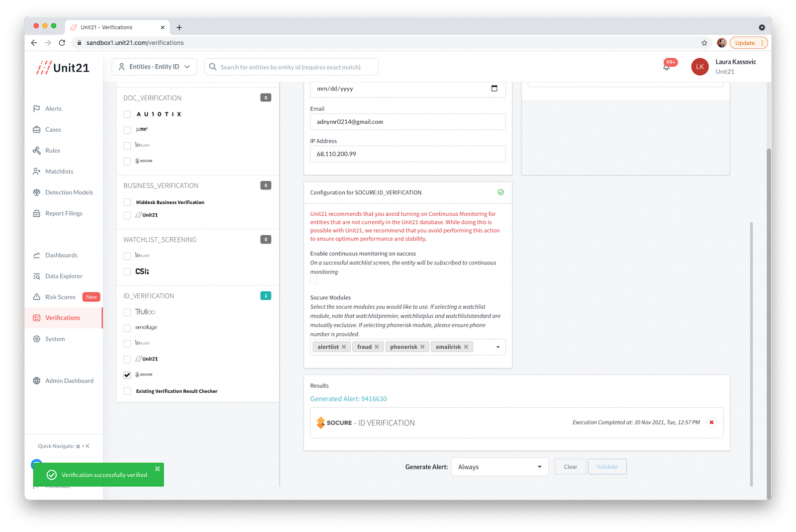796x532 pixels.
Task: Bookmark this page with the star
Action: click(704, 43)
